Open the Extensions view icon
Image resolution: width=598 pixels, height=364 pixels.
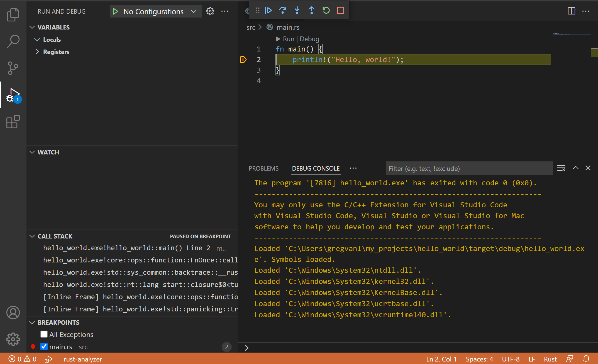[13, 122]
